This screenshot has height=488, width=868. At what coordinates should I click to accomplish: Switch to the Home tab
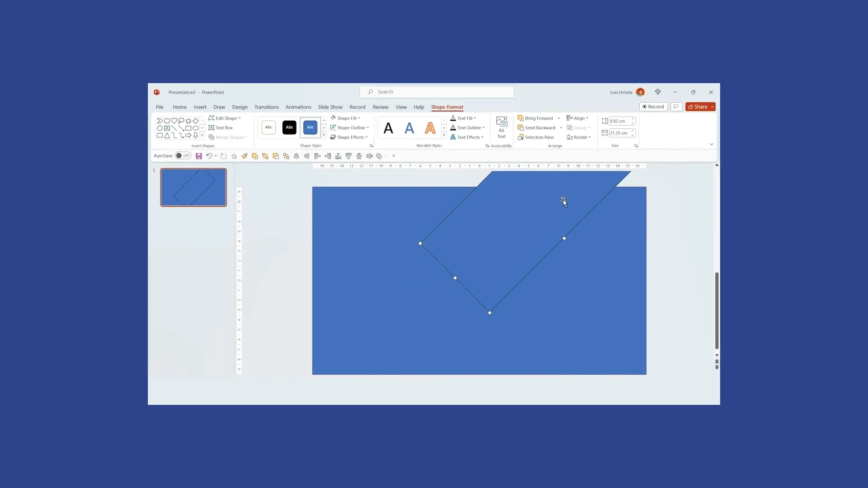pos(179,107)
